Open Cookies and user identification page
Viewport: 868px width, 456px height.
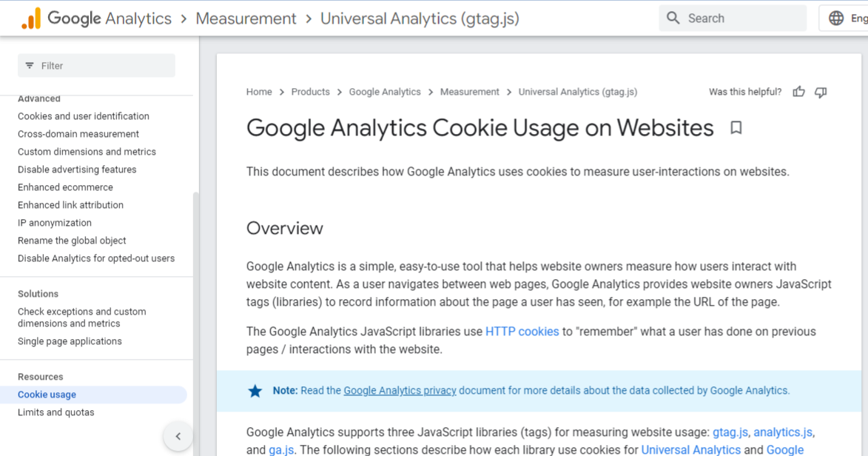pyautogui.click(x=84, y=116)
